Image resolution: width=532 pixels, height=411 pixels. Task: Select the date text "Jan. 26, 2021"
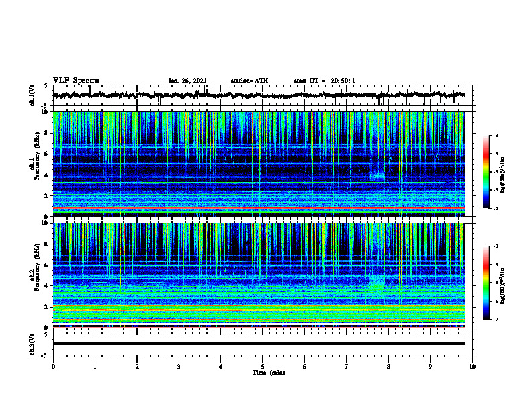coord(187,81)
